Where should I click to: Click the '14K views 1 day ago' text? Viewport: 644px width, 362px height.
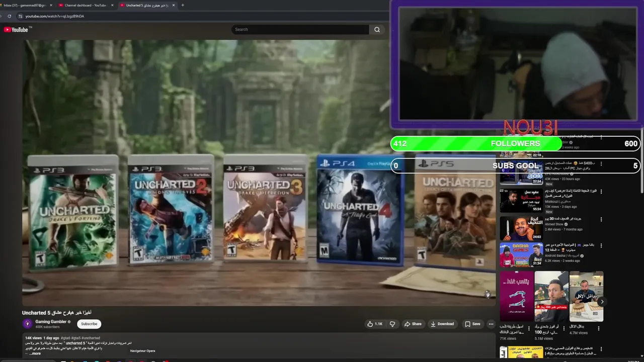pyautogui.click(x=42, y=338)
